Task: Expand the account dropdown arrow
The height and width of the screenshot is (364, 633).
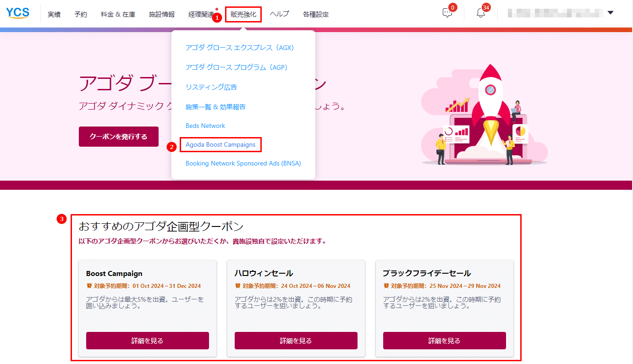Action: click(x=610, y=13)
